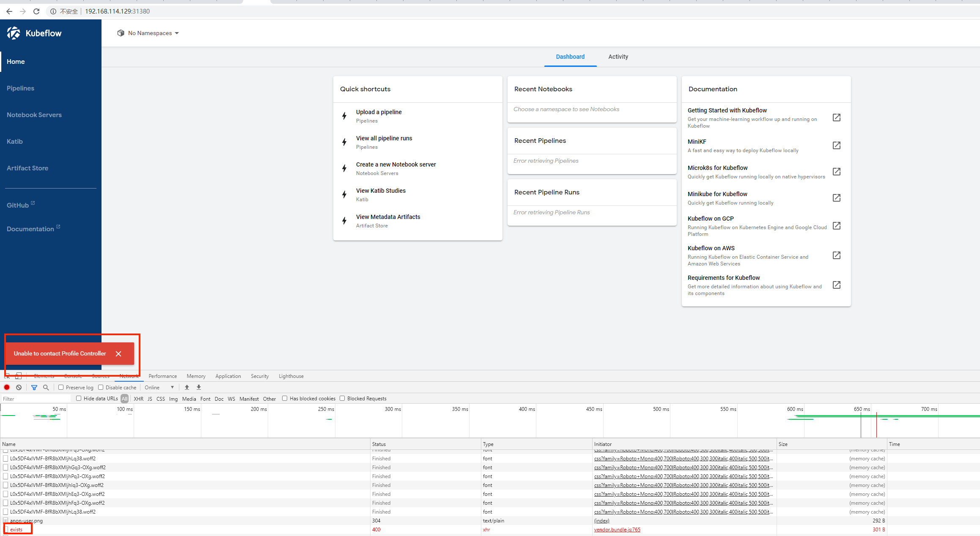Enable the Disable cache checkbox

tap(101, 387)
